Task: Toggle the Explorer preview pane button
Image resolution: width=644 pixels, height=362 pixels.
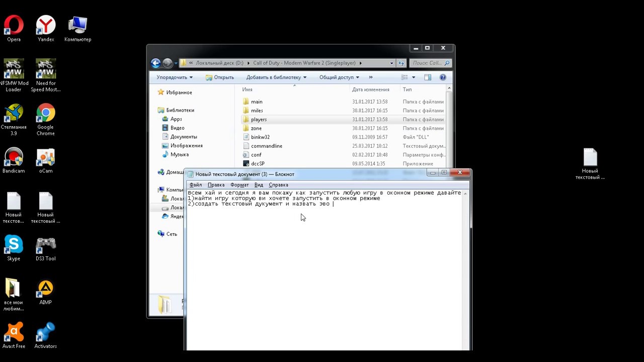Action: coord(428,77)
